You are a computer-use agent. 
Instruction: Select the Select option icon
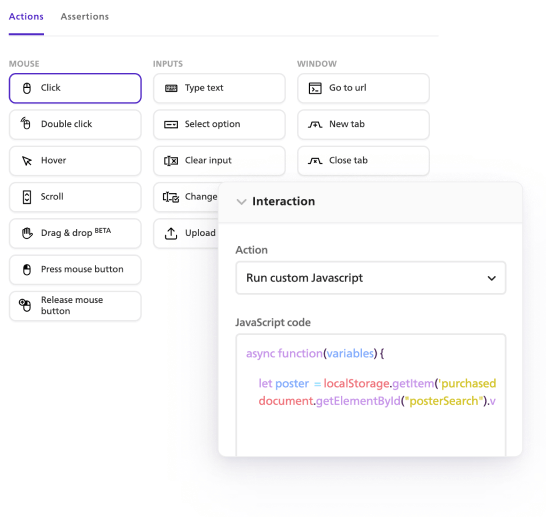tap(171, 124)
